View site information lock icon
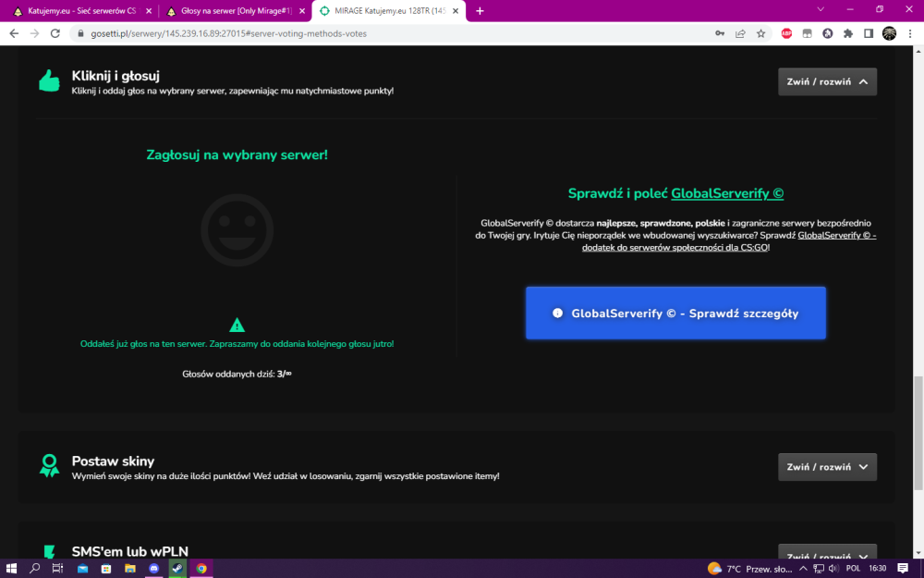 pyautogui.click(x=80, y=33)
